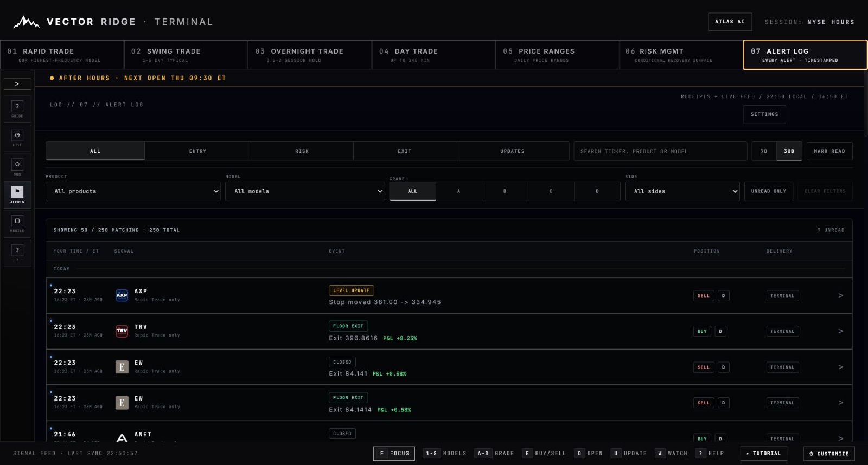
Task: Filter alerts by Exit category
Action: tap(405, 151)
